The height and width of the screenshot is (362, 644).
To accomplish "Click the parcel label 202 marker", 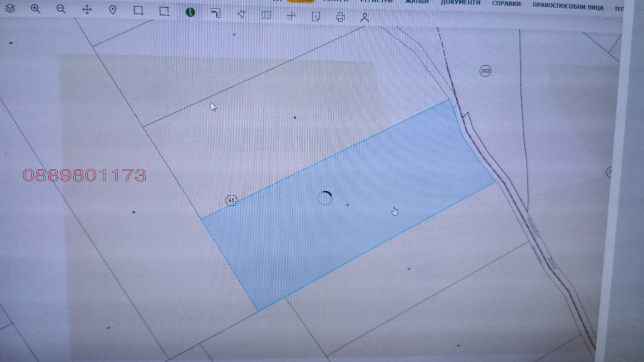I will point(485,71).
